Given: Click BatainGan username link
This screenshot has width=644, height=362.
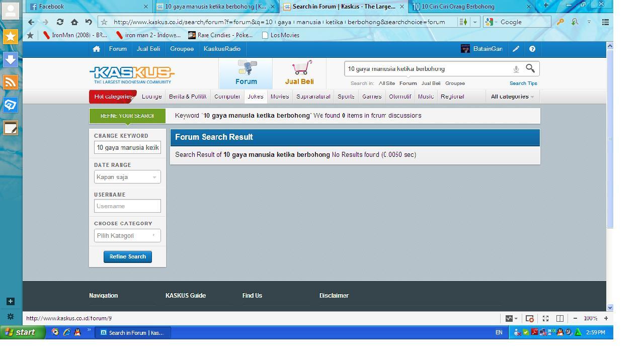Looking at the screenshot, I should 488,49.
